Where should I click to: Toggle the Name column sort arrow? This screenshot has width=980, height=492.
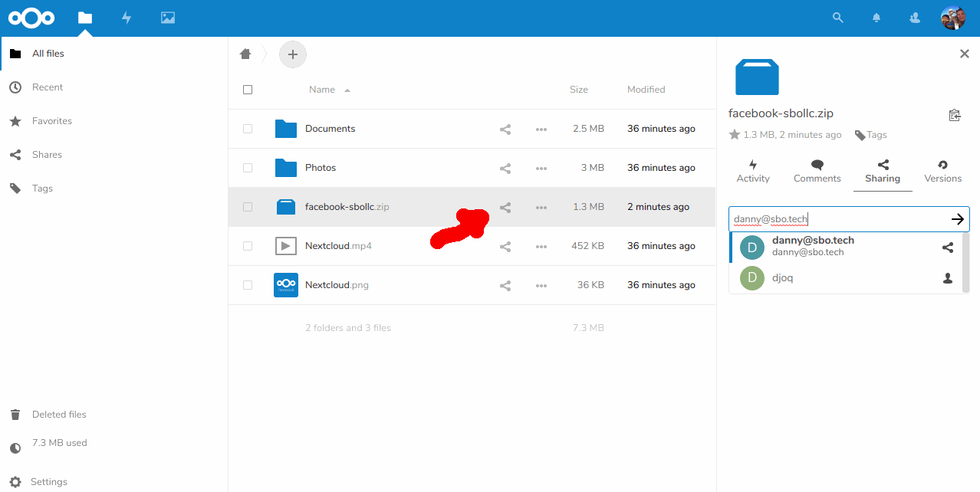346,90
